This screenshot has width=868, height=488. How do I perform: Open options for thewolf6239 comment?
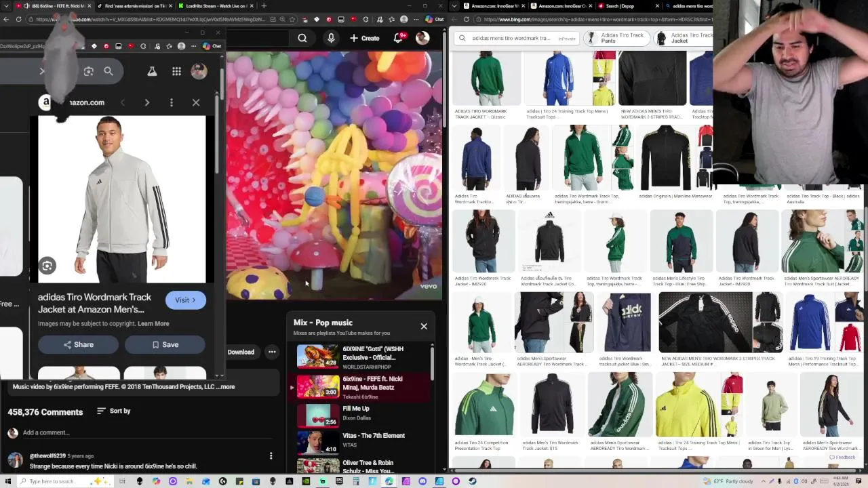click(271, 456)
